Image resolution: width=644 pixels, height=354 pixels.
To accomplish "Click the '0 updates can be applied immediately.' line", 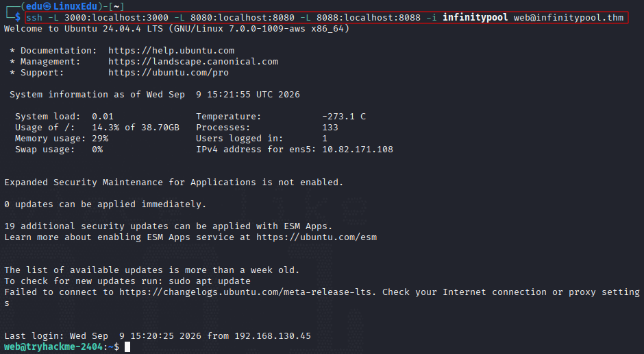I will (105, 204).
